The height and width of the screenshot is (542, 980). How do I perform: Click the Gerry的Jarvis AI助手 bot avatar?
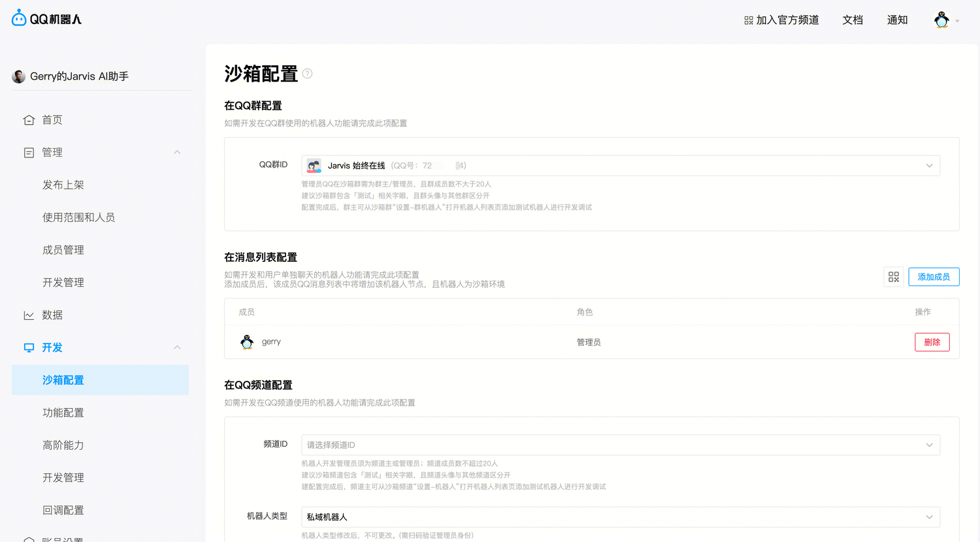pyautogui.click(x=19, y=76)
